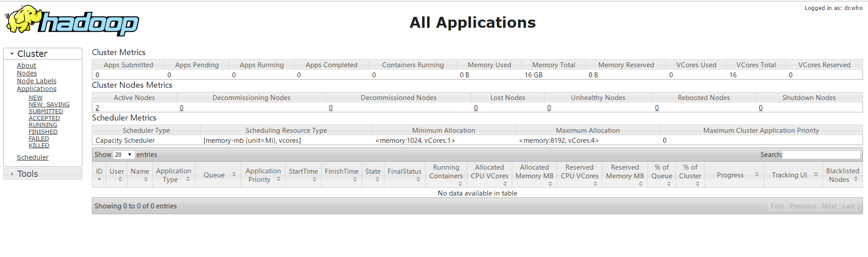Show FAILED applications list
This screenshot has width=868, height=257.
[x=39, y=139]
